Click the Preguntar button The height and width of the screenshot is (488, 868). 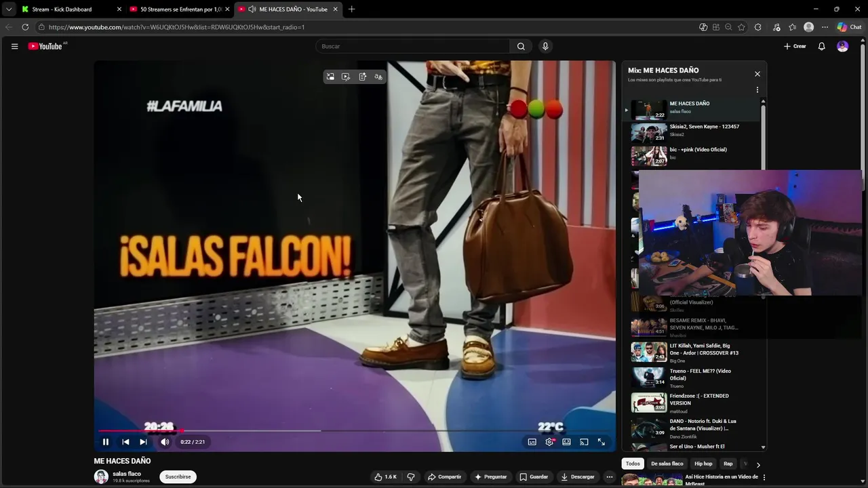[491, 476]
